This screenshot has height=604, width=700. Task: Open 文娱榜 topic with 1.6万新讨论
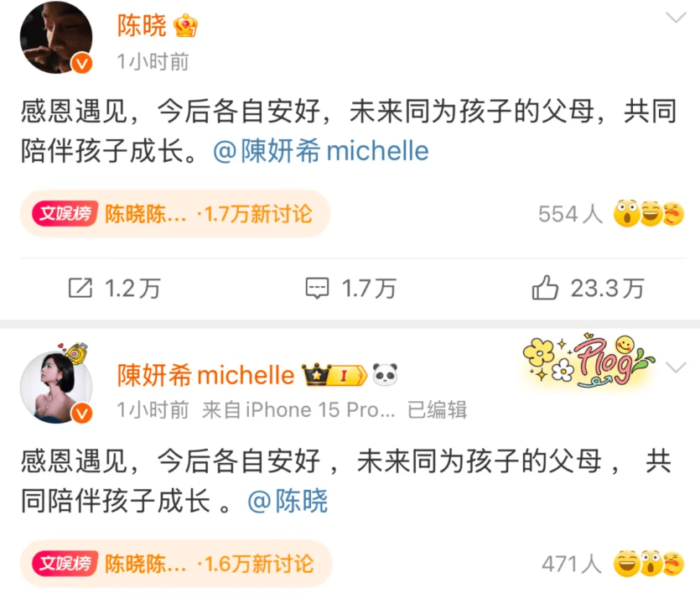pos(176,564)
